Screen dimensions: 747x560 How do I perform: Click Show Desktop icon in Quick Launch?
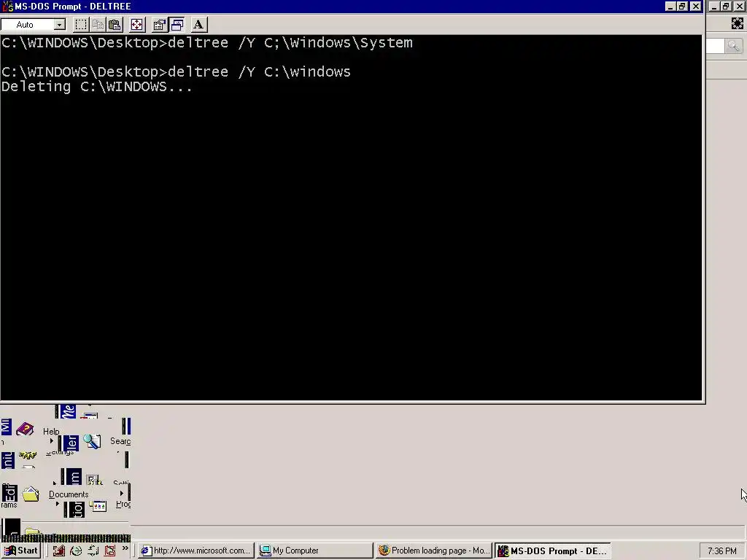[58, 551]
